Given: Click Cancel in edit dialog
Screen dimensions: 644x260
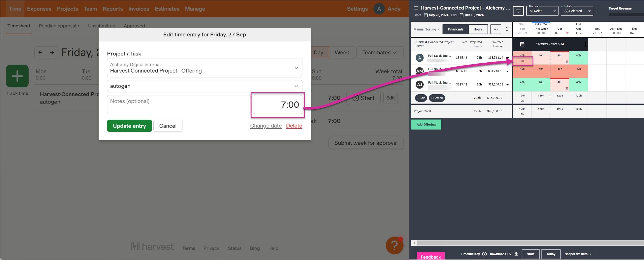Looking at the screenshot, I should [x=168, y=126].
